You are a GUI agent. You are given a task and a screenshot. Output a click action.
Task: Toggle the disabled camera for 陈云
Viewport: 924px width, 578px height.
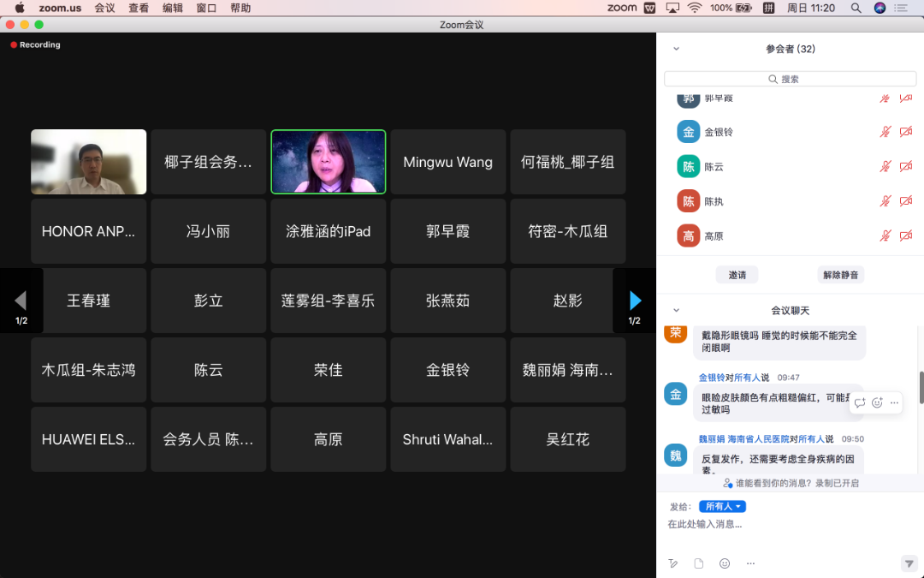pos(906,167)
